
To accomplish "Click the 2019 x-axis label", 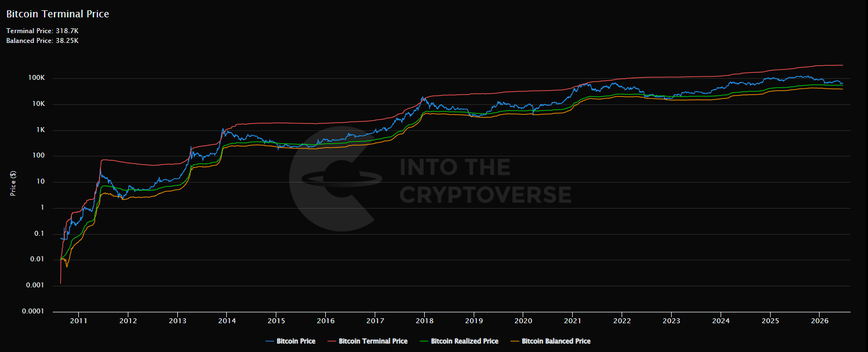I will 474,321.
